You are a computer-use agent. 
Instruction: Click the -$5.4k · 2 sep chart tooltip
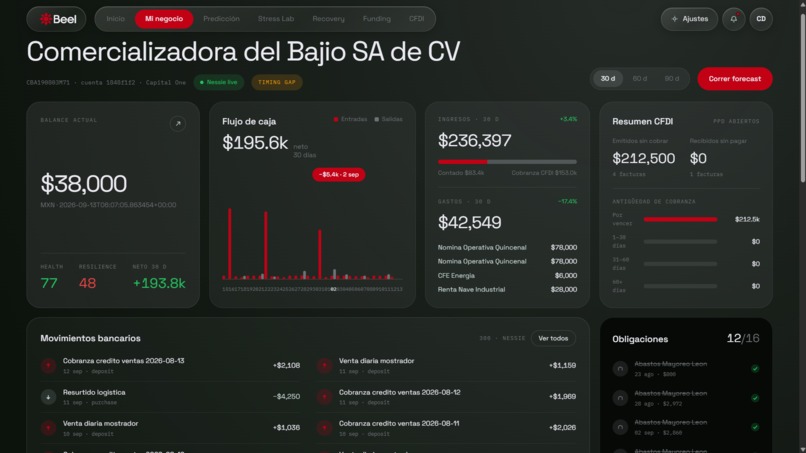pos(338,175)
